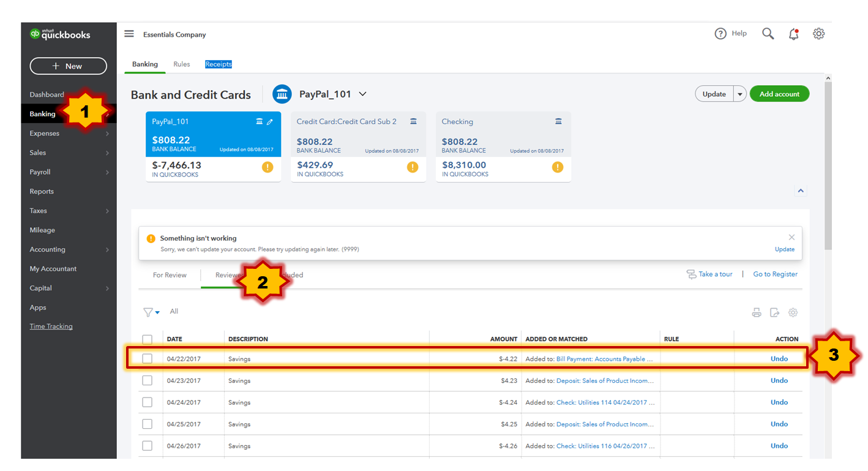Expand the PayPal_101 account dropdown

point(362,94)
